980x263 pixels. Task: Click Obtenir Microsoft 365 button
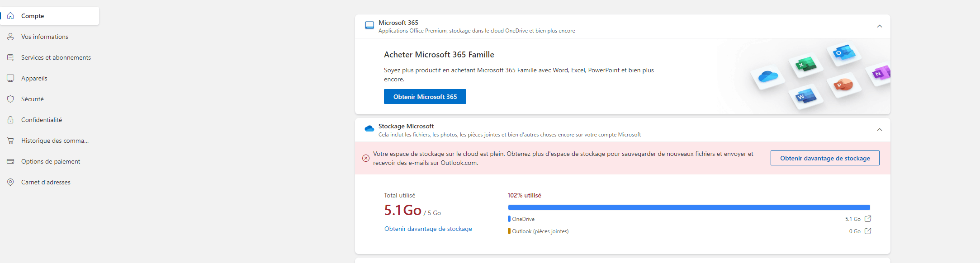425,97
